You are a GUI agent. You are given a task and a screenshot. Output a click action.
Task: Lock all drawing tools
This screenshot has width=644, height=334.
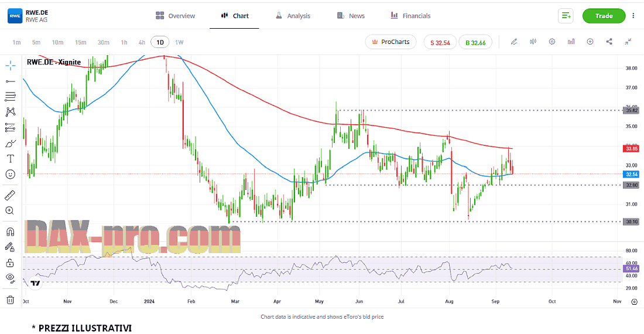coord(11,263)
